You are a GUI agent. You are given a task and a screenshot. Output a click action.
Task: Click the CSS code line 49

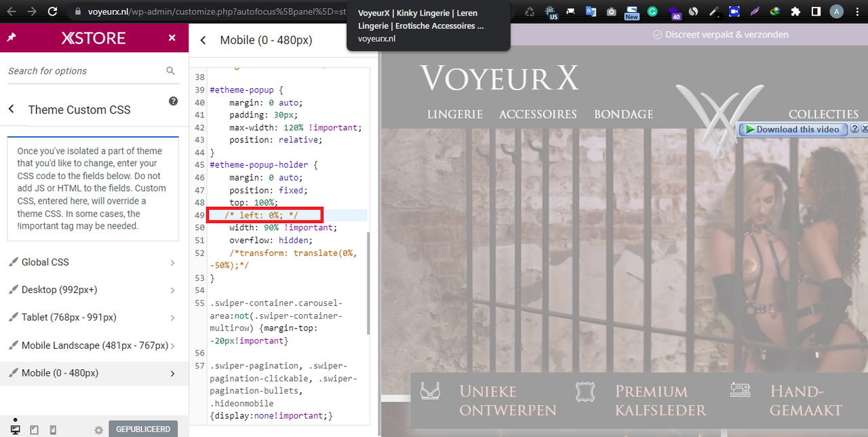click(x=288, y=215)
